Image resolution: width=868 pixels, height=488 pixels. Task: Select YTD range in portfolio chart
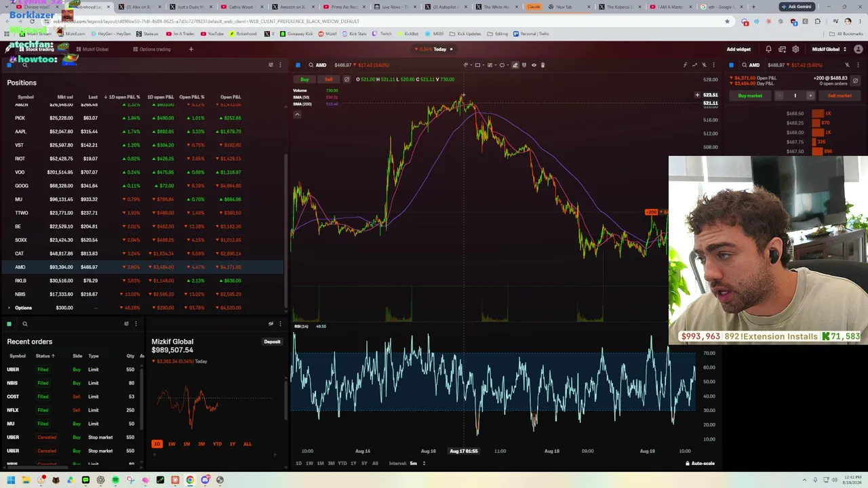tap(217, 444)
